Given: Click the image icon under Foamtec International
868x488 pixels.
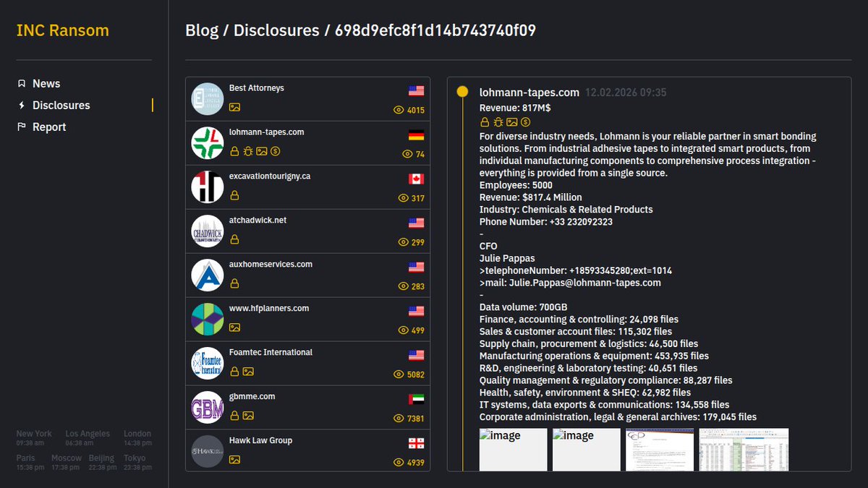Looking at the screenshot, I should [248, 372].
